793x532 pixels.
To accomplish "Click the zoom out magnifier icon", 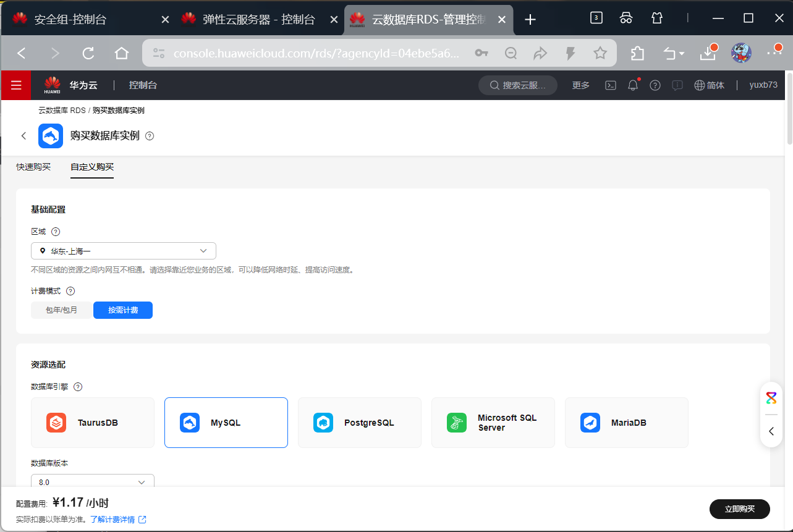I will (x=511, y=53).
